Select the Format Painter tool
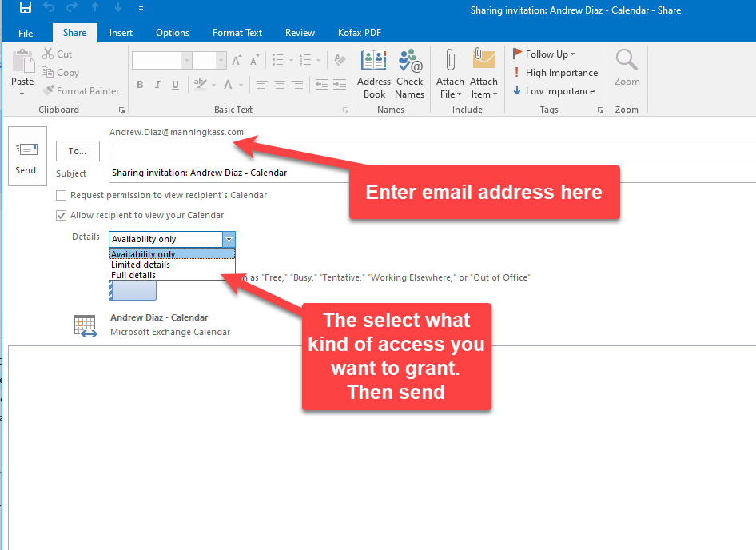This screenshot has width=756, height=550. (x=80, y=90)
